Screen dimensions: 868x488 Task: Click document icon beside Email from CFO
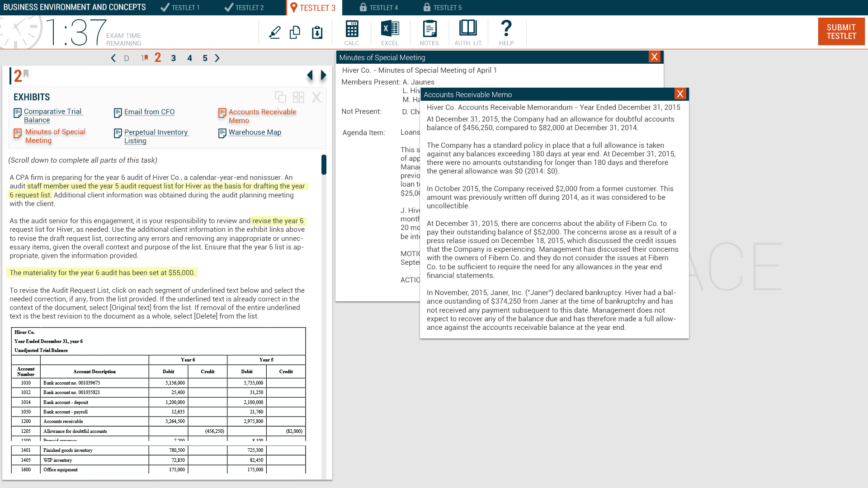click(118, 113)
